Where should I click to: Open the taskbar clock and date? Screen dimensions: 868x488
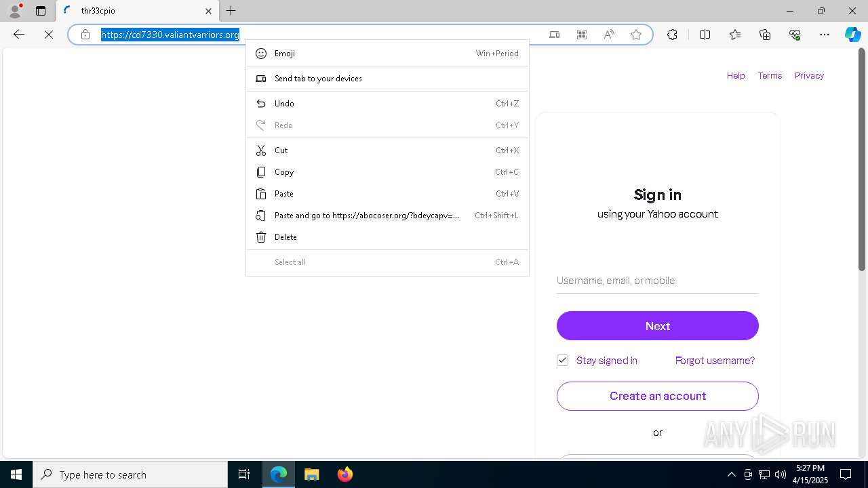coord(810,474)
